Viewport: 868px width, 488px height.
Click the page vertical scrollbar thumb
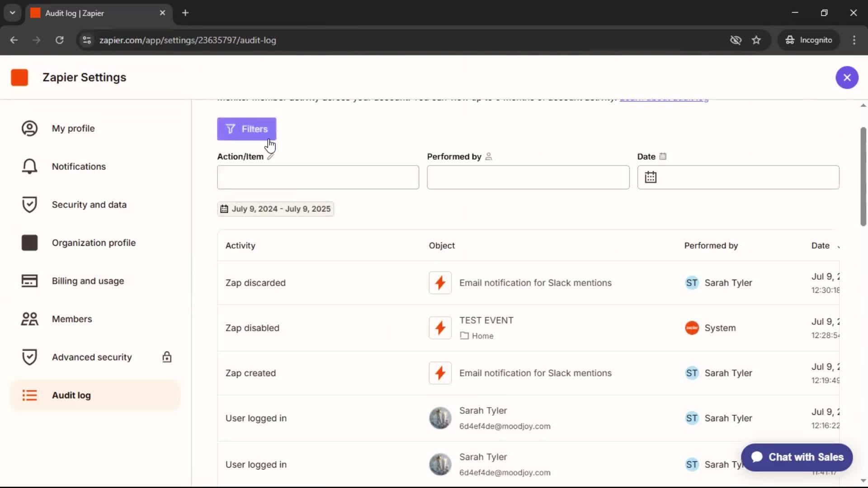point(863,176)
